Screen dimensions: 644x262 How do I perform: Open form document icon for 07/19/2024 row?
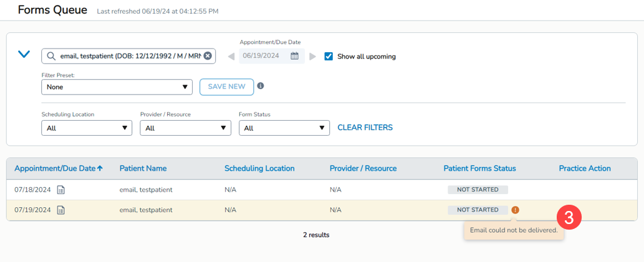click(x=61, y=210)
